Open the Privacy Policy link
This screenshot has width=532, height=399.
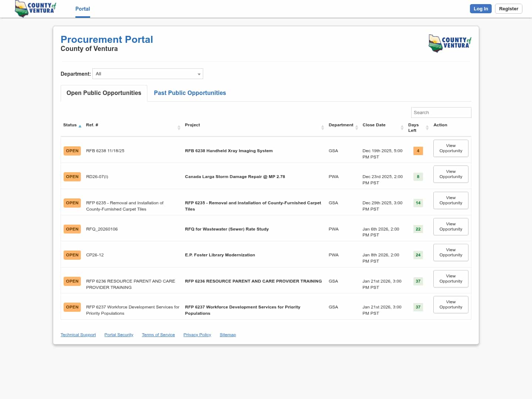coord(197,335)
